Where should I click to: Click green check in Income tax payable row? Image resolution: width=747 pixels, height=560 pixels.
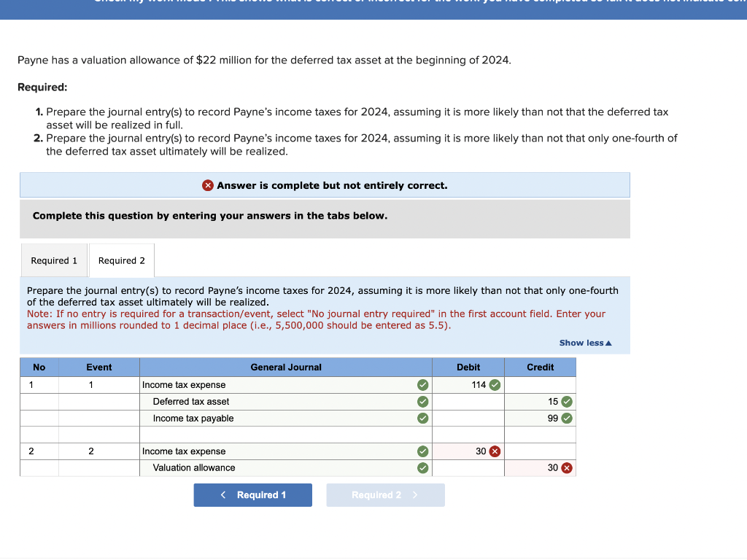click(x=422, y=418)
